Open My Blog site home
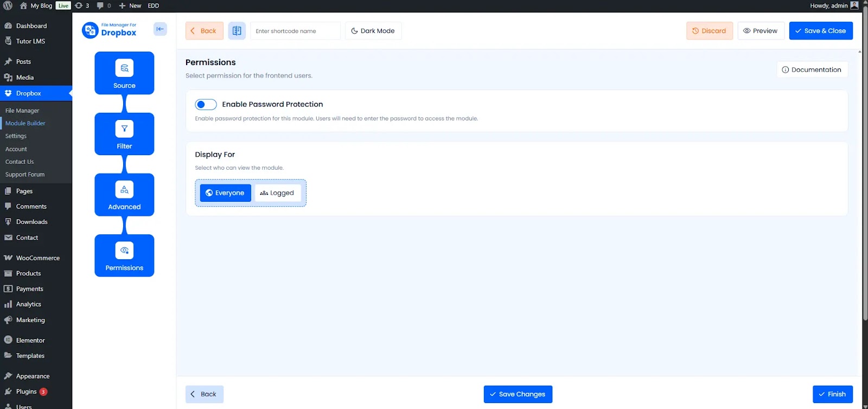The image size is (868, 409). (x=36, y=5)
